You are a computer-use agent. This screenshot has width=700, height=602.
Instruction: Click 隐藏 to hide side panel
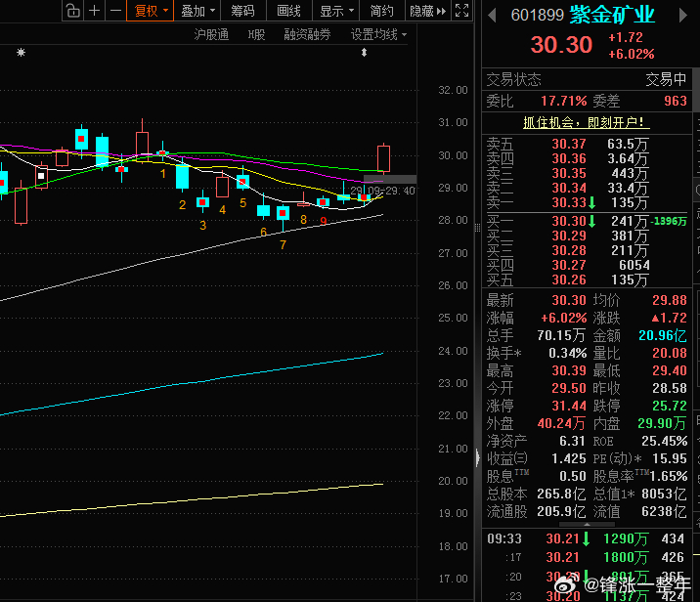click(x=427, y=11)
